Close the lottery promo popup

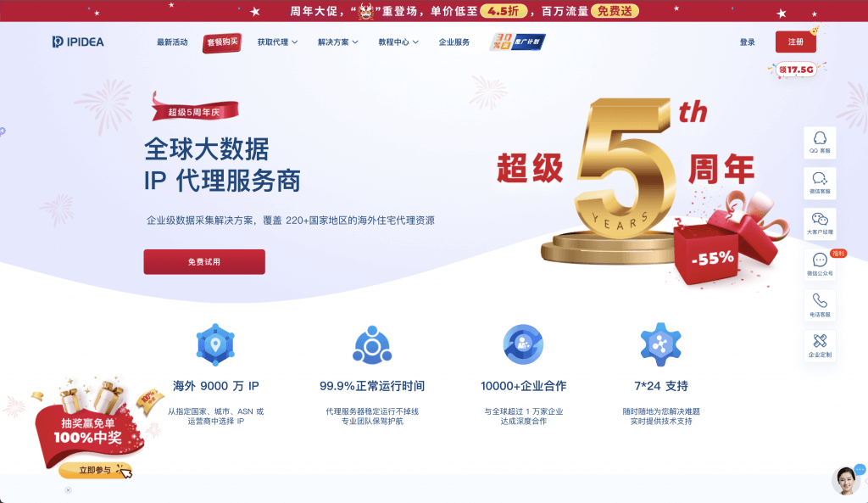point(68,490)
